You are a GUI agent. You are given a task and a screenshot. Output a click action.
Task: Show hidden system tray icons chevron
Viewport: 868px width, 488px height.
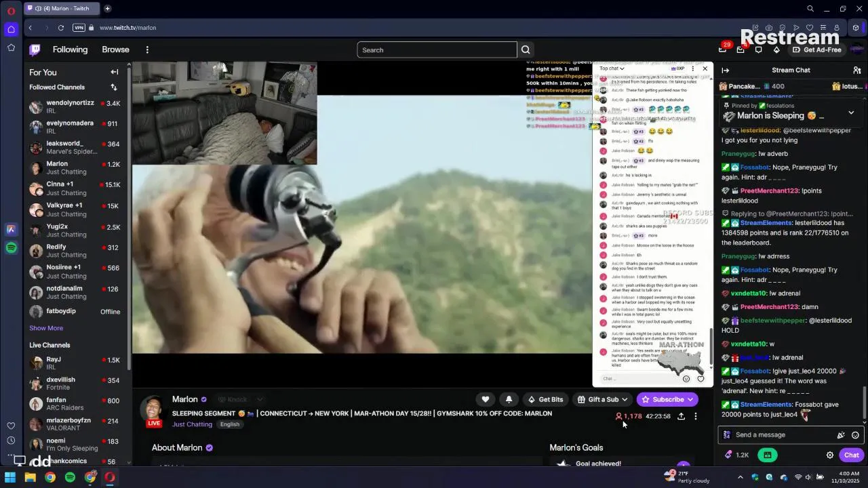click(x=740, y=477)
